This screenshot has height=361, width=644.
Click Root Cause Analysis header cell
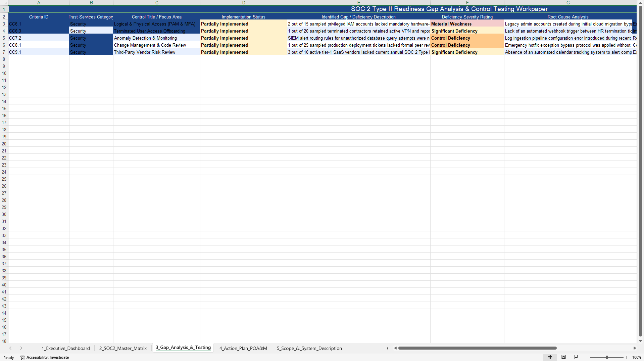[x=568, y=17]
